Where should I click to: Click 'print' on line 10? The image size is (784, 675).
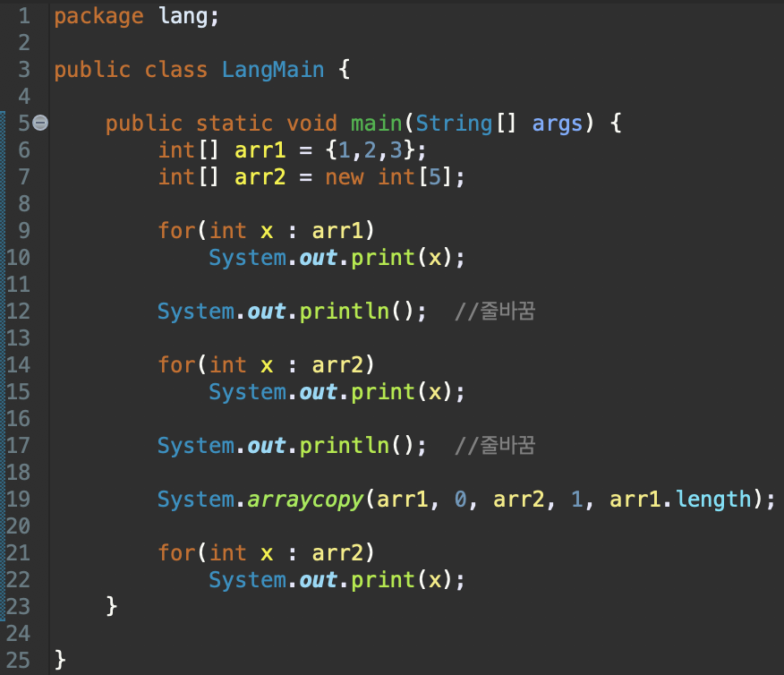pos(383,258)
